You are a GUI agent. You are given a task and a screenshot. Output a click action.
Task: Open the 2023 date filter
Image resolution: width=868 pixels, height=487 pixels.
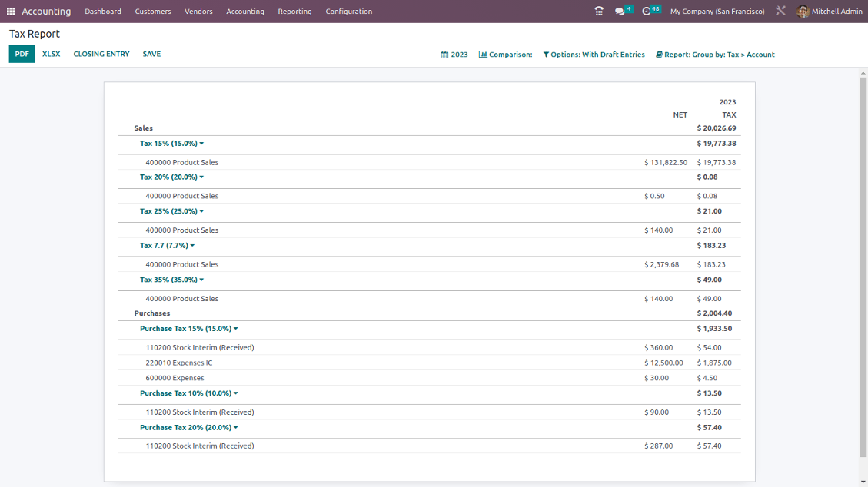pyautogui.click(x=454, y=55)
